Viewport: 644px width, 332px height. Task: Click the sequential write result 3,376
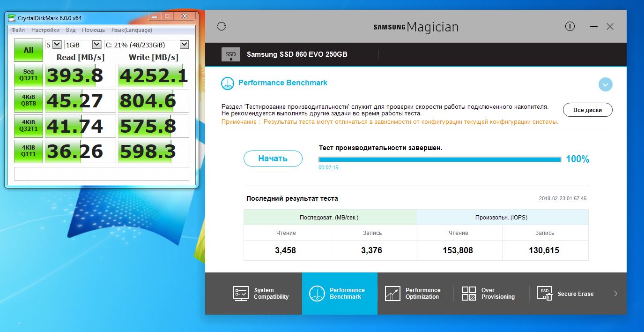click(x=372, y=250)
